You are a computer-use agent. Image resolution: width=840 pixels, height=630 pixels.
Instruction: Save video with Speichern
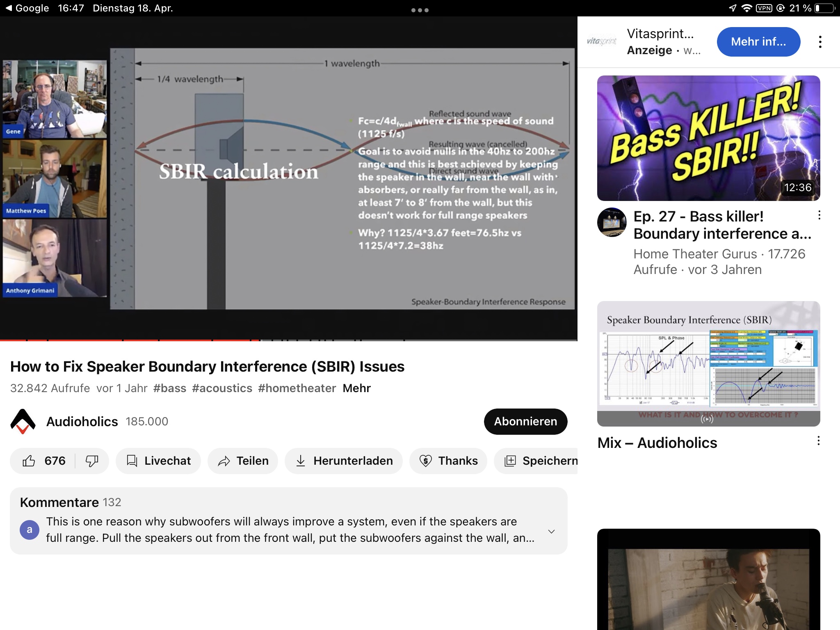pyautogui.click(x=536, y=461)
